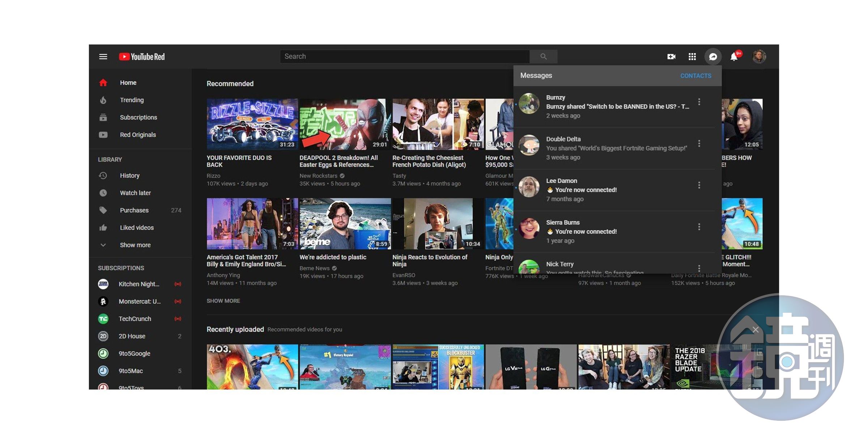Click the Purchases library entry
The width and height of the screenshot is (868, 434).
pyautogui.click(x=141, y=210)
